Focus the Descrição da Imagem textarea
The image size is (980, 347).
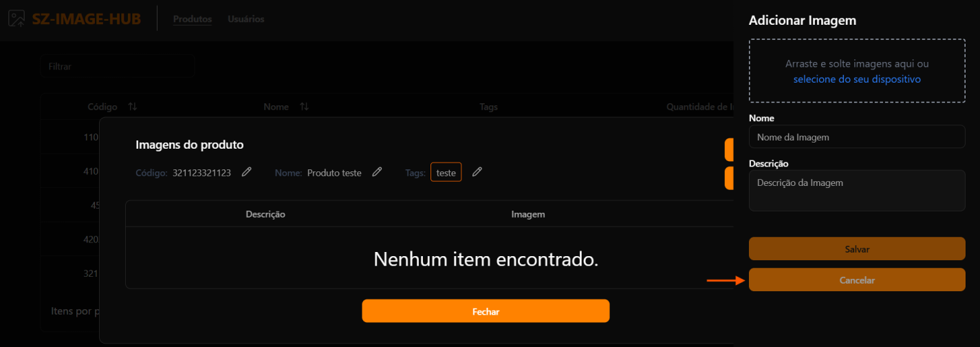857,191
